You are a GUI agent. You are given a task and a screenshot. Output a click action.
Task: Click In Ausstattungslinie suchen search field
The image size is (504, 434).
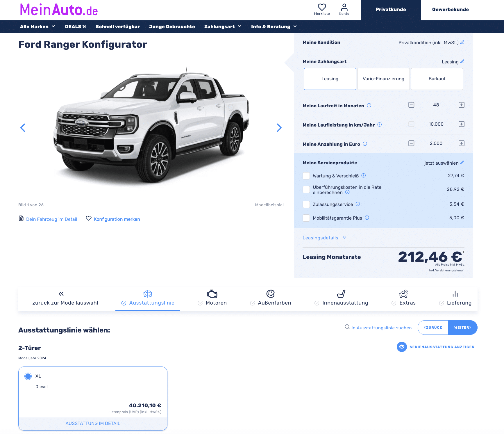[381, 328]
